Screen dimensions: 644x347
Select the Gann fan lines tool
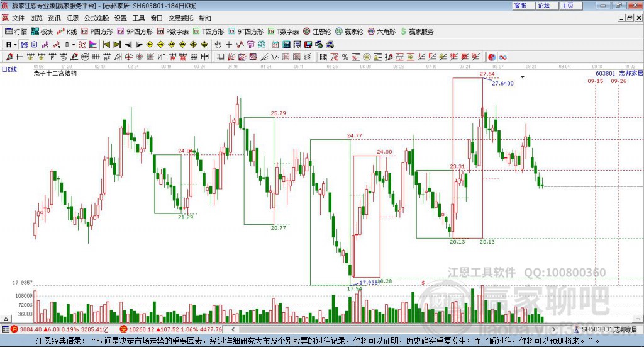click(231, 57)
